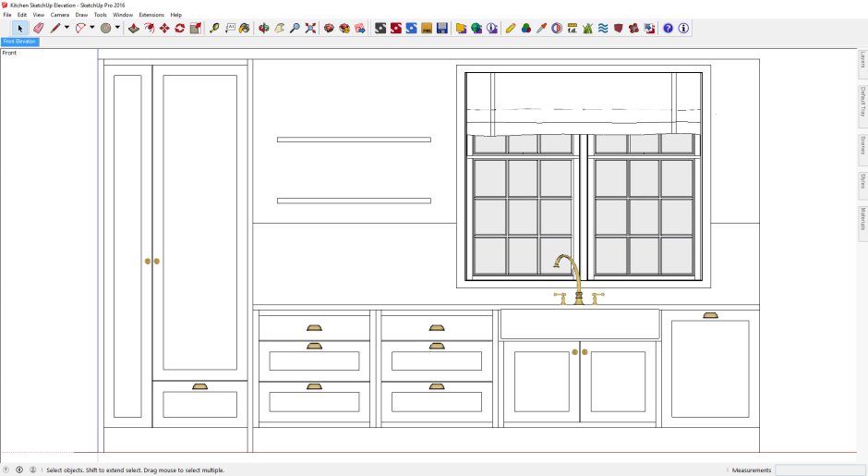Select the Rotate tool

pyautogui.click(x=179, y=29)
